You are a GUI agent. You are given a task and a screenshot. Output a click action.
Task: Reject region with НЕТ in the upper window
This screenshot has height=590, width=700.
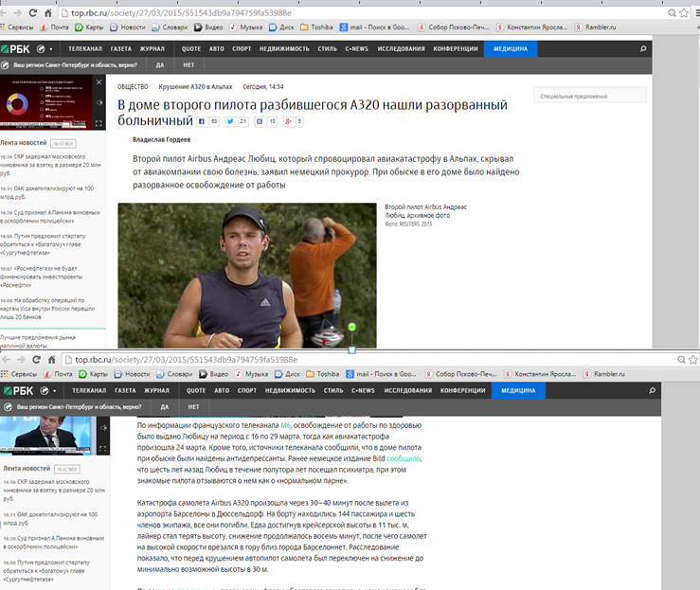click(188, 65)
